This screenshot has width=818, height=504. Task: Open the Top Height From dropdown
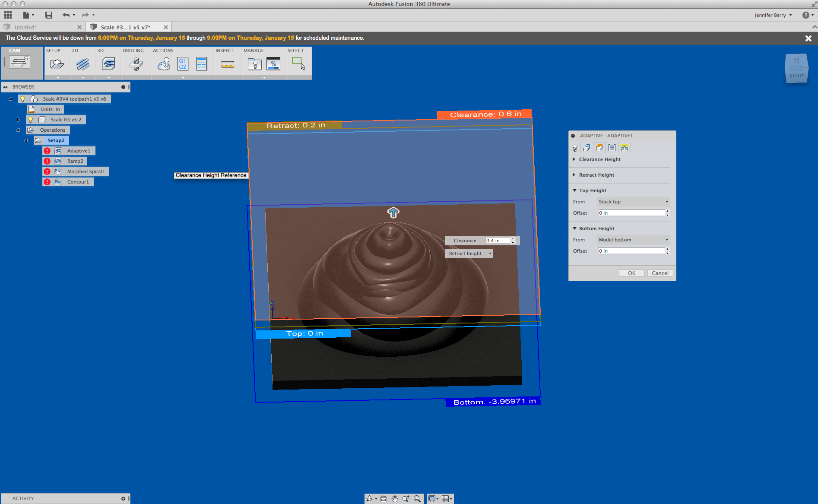coord(633,201)
